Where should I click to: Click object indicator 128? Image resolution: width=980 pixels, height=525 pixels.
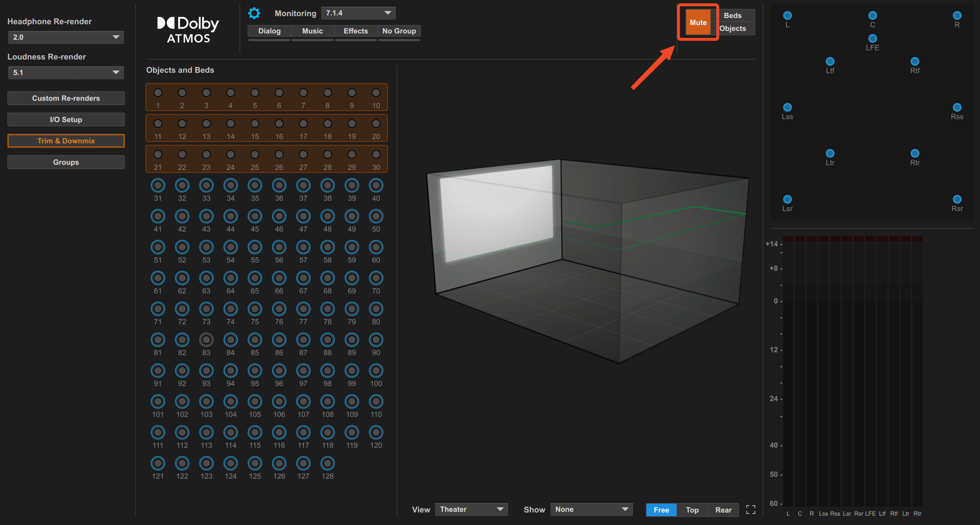pos(327,463)
